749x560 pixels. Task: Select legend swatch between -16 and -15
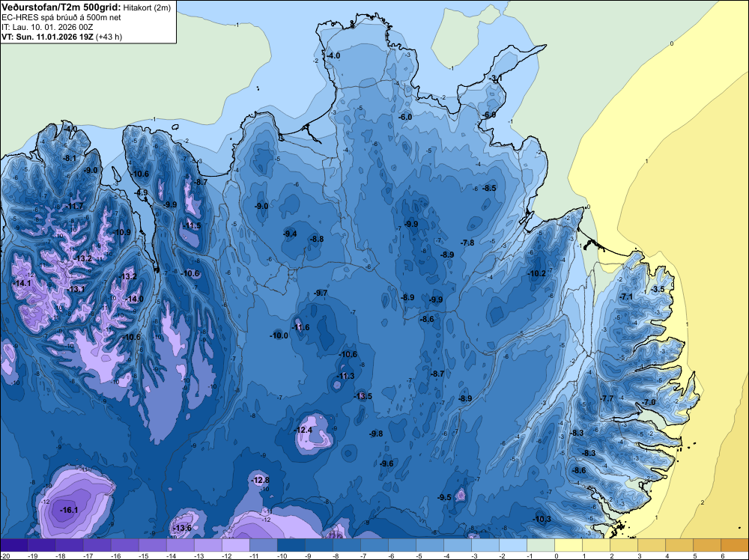(x=125, y=545)
